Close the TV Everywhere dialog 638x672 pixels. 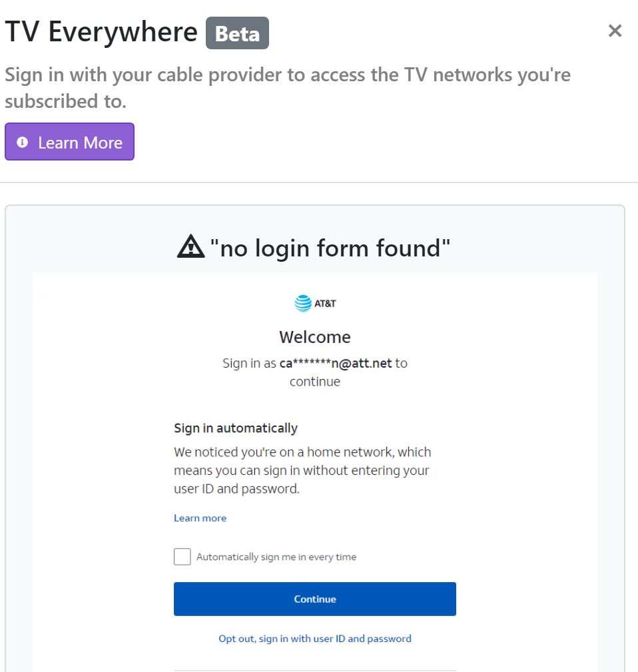[x=615, y=31]
